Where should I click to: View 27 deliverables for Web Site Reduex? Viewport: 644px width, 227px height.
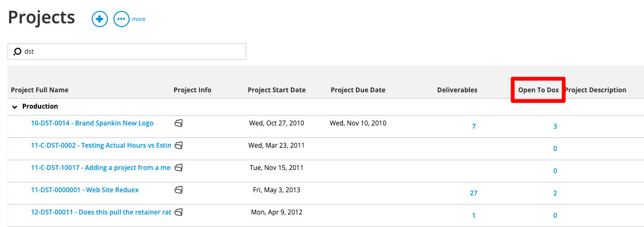tap(474, 193)
